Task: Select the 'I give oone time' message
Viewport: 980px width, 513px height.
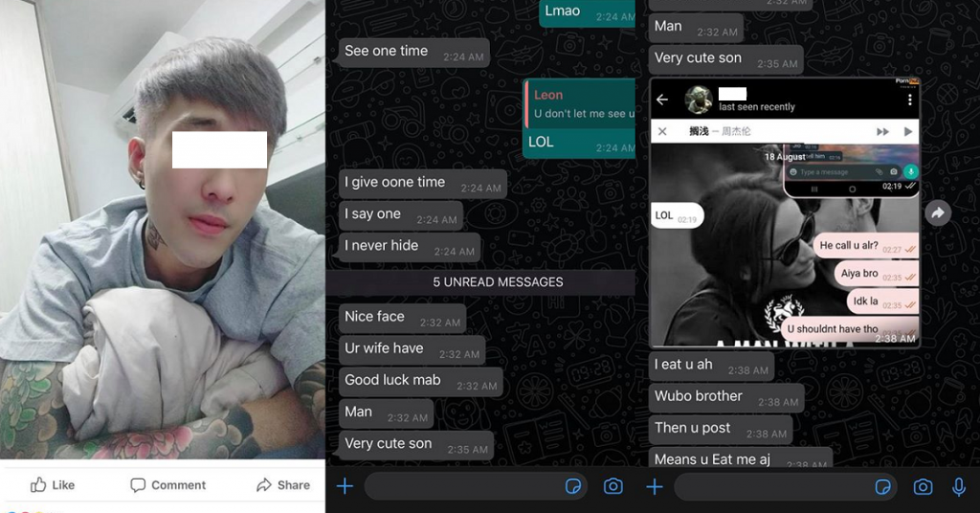Action: point(422,184)
